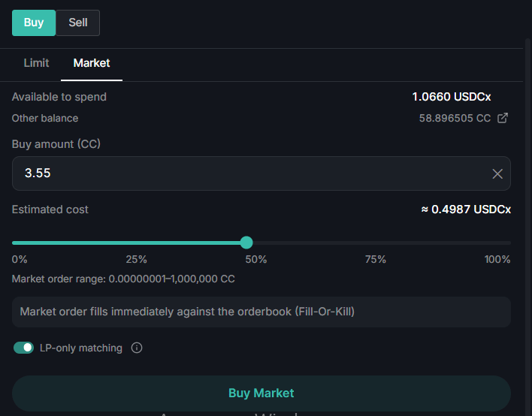Click the Fill-Or-Kill market order notice
This screenshot has width=532, height=416.
pyautogui.click(x=261, y=312)
